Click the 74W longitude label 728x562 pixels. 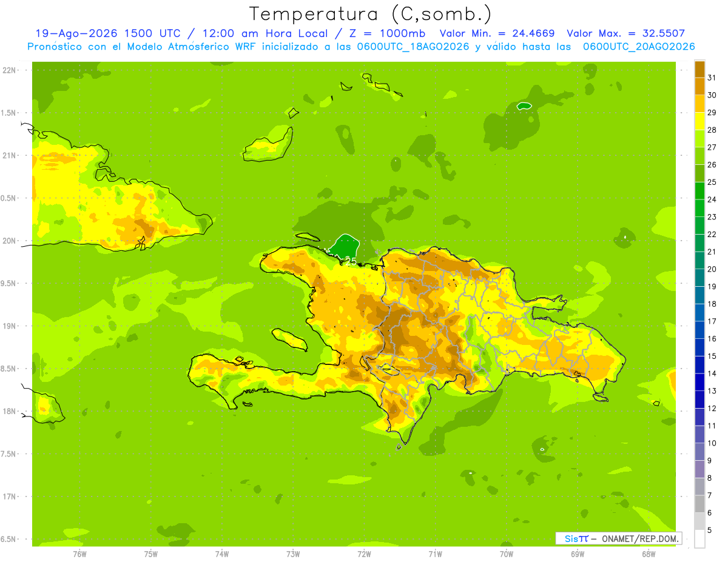[222, 554]
